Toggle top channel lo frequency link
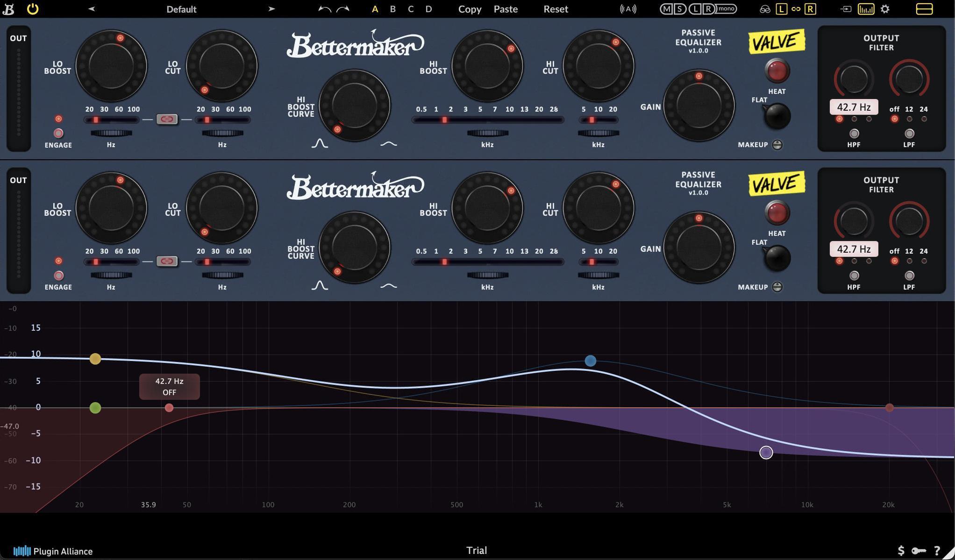 (167, 119)
